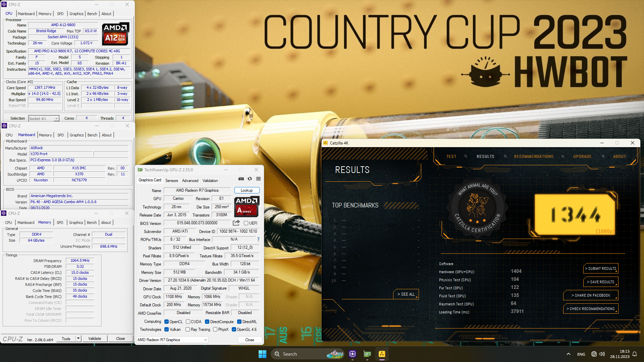Click SUBMIT RESULTS in Catzilla
Screen dimensions: 644x362
601,268
